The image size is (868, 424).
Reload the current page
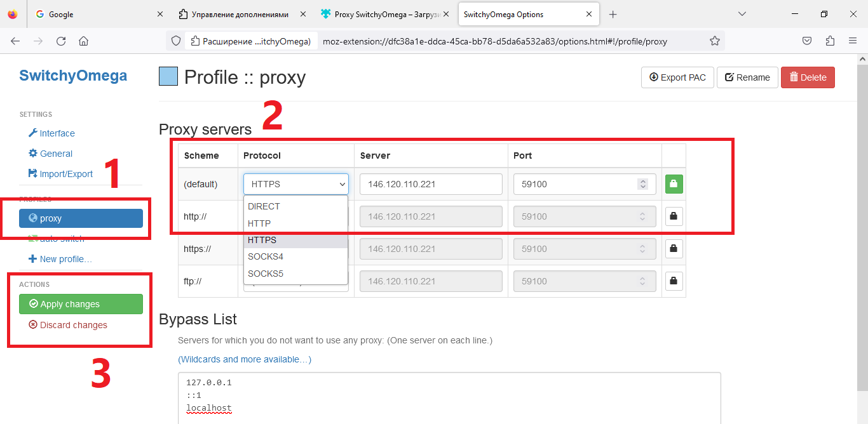click(61, 41)
